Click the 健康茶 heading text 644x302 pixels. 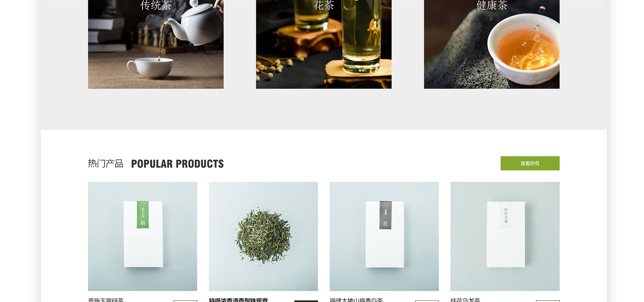[x=492, y=5]
